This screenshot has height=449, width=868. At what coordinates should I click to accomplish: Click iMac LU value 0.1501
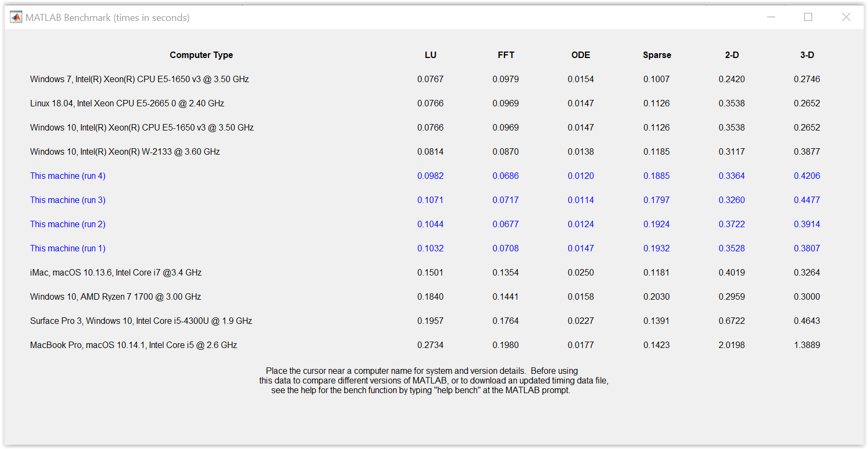click(431, 272)
